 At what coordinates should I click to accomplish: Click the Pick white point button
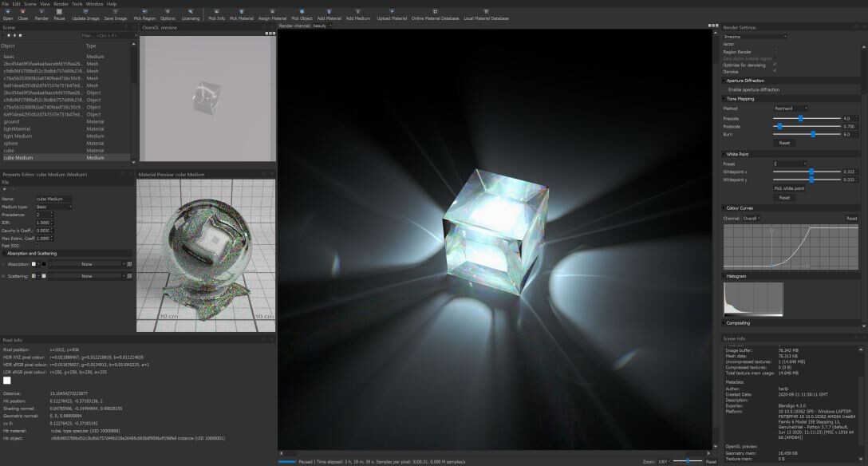click(x=789, y=188)
